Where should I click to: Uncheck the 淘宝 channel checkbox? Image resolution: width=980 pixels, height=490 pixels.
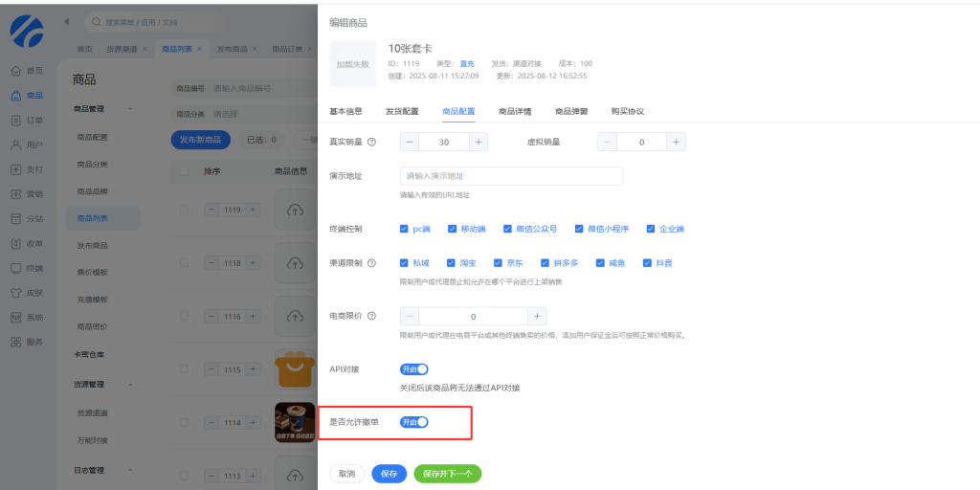[x=454, y=262]
